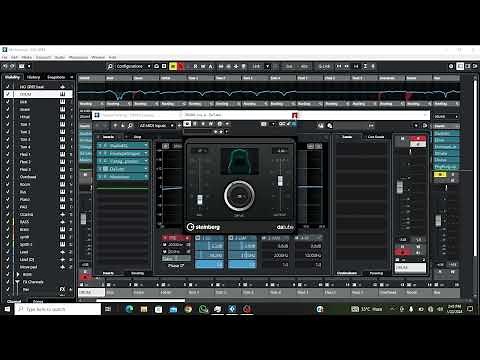Click instrument icon of Tom 4 channel
Screen dimensions: 480x360
point(62,147)
